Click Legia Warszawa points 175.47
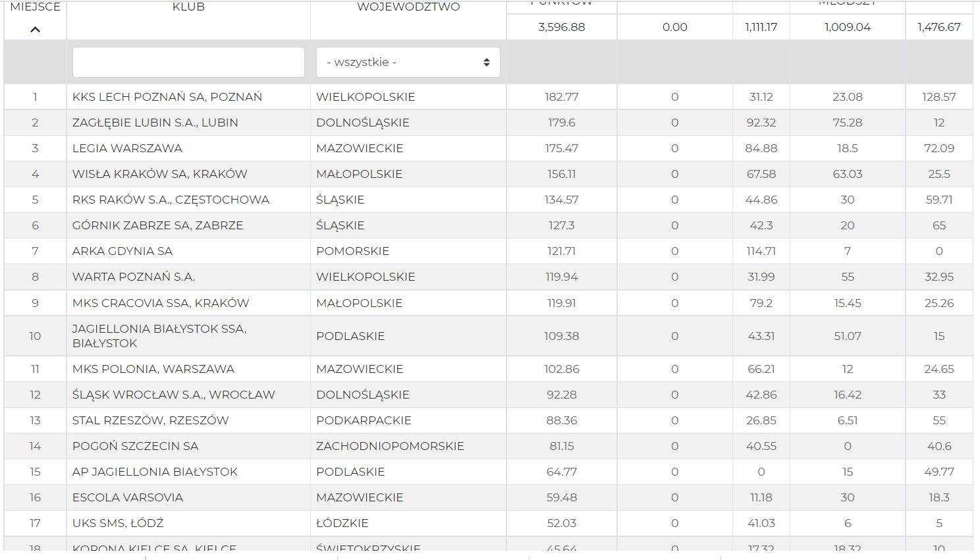Image resolution: width=980 pixels, height=560 pixels. [562, 148]
